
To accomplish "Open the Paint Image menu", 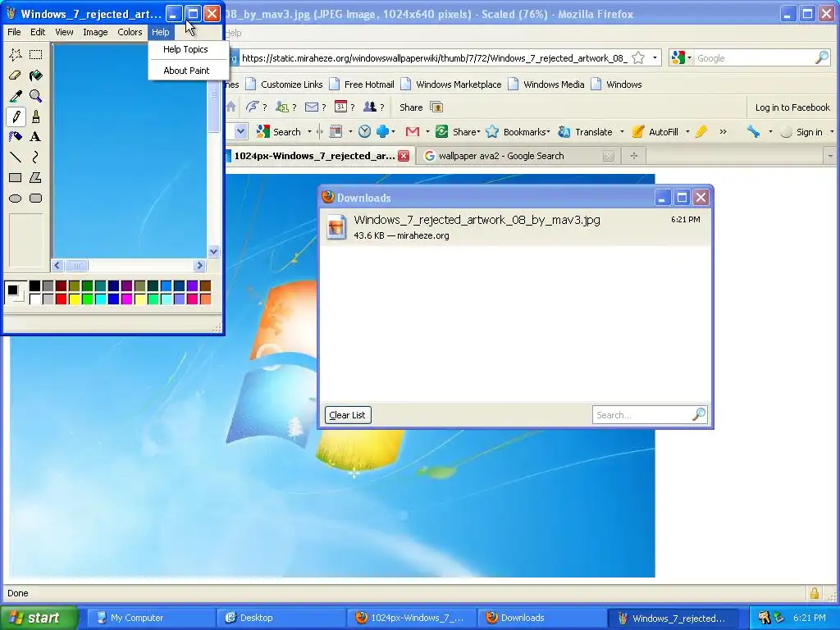I will [x=95, y=32].
